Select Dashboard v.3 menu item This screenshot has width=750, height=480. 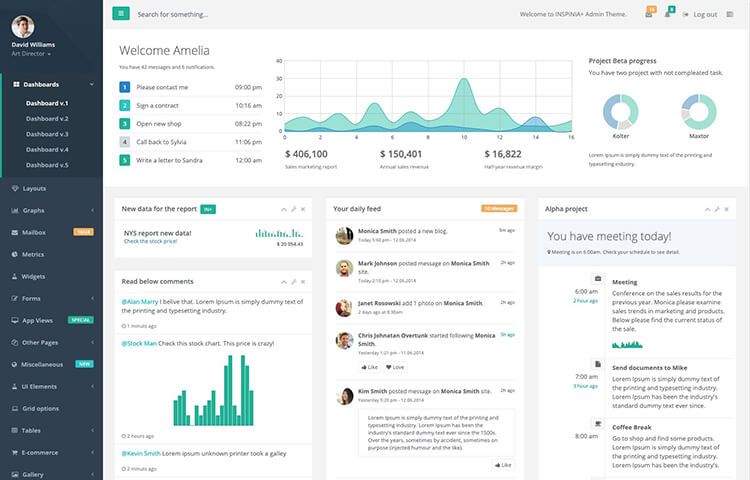pos(47,134)
